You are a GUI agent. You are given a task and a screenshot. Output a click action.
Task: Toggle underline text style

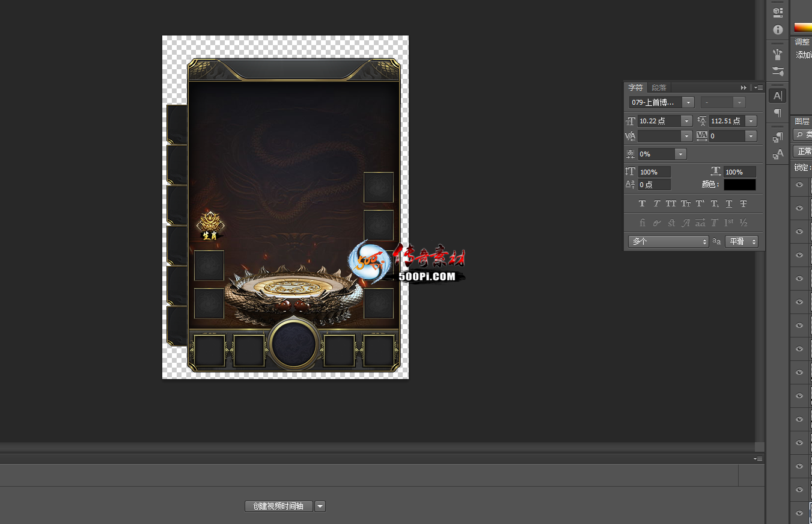coord(729,204)
